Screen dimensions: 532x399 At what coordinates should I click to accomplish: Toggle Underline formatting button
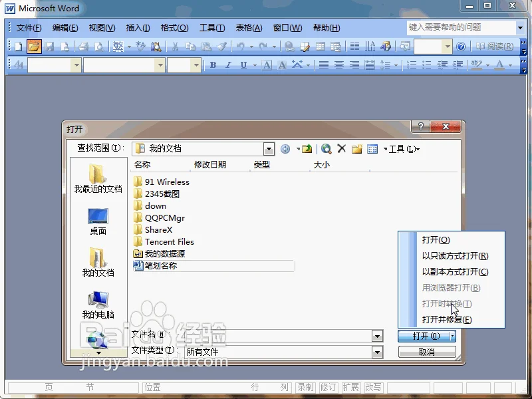coord(243,65)
